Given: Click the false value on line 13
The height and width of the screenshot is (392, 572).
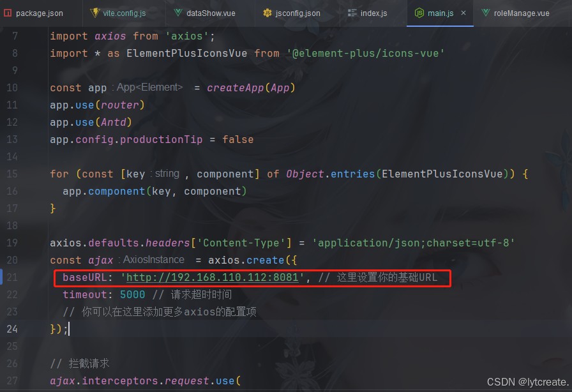Looking at the screenshot, I should pos(238,139).
